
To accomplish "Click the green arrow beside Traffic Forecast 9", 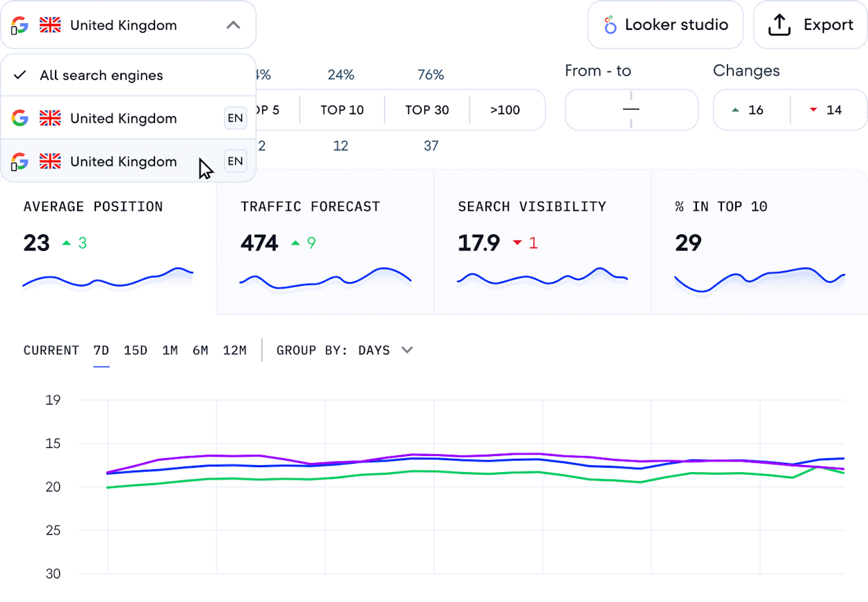I will pos(296,243).
